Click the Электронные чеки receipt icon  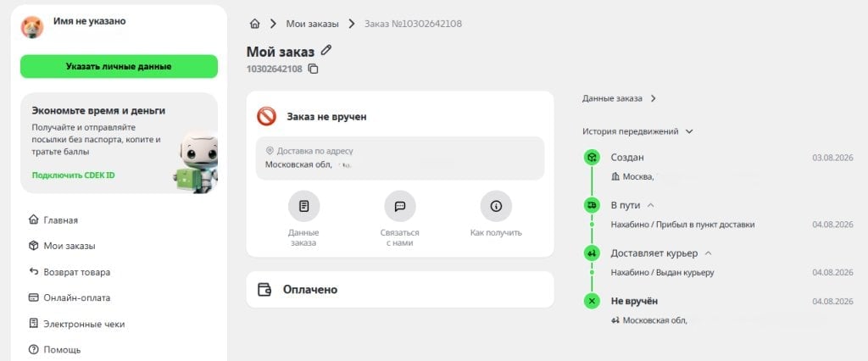click(34, 324)
